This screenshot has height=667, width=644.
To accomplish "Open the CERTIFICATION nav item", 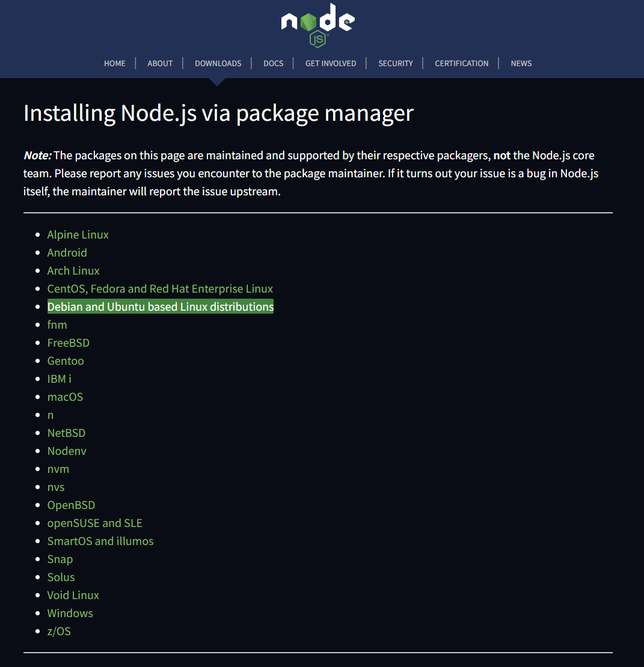I will tap(461, 63).
